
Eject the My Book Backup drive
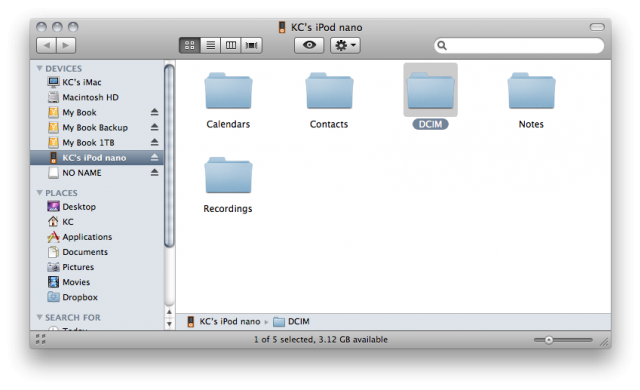tap(154, 127)
